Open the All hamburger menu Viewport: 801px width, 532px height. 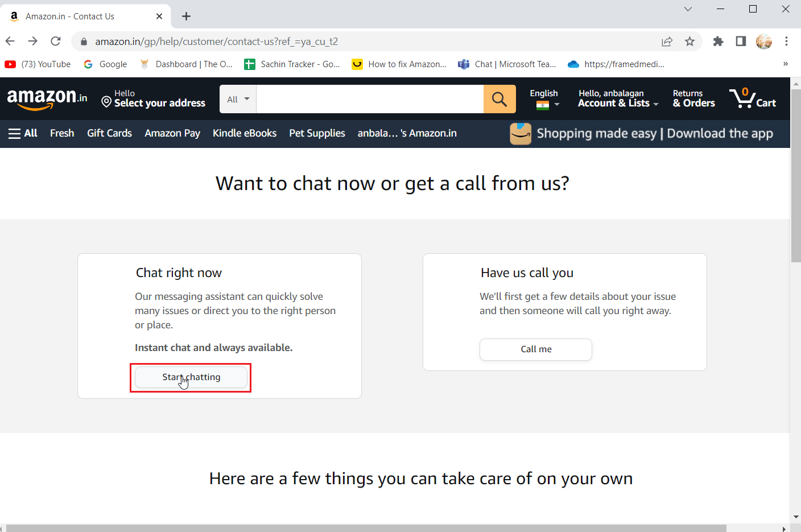coord(23,133)
